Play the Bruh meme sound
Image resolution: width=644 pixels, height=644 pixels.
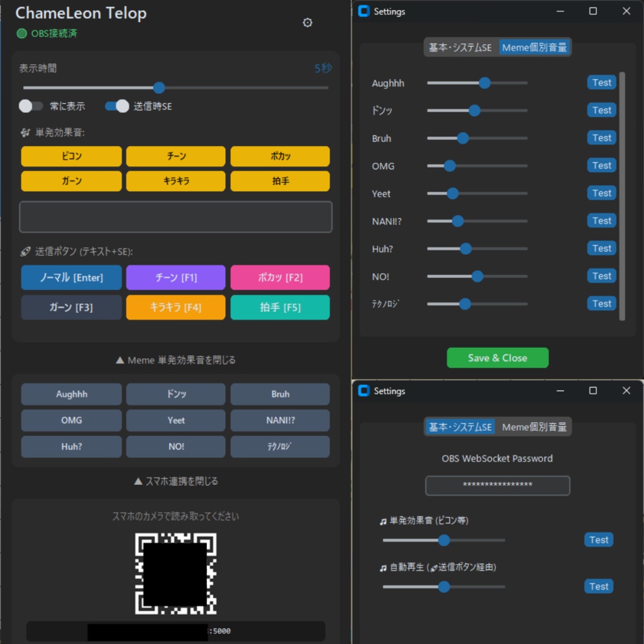tap(280, 394)
